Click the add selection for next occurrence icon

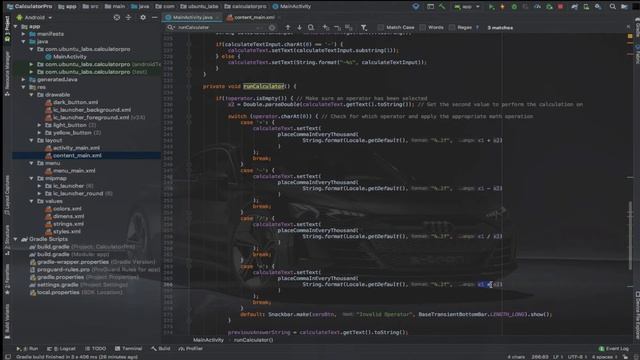click(x=326, y=27)
